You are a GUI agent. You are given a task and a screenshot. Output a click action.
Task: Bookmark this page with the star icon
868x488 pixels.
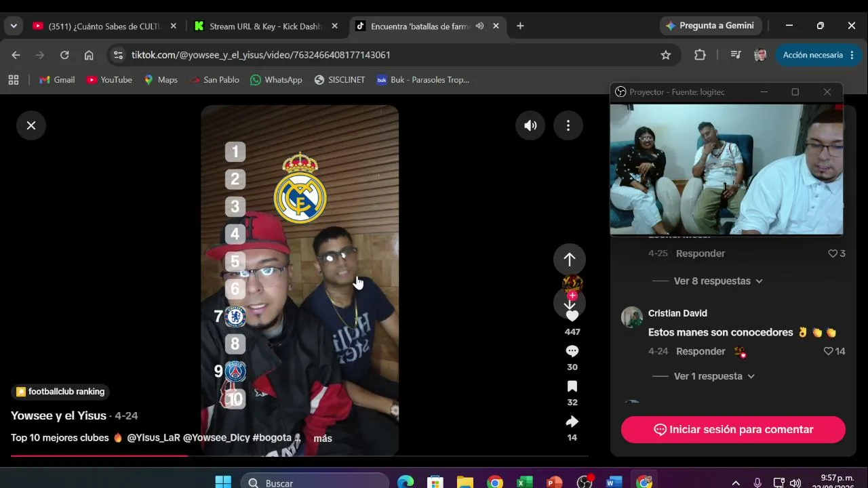coord(666,55)
